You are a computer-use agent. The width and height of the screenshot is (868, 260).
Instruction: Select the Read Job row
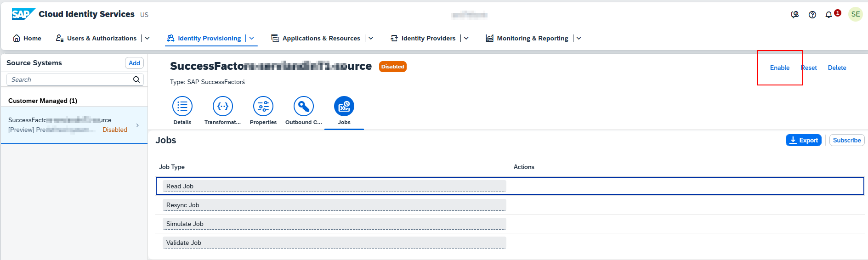pos(510,186)
